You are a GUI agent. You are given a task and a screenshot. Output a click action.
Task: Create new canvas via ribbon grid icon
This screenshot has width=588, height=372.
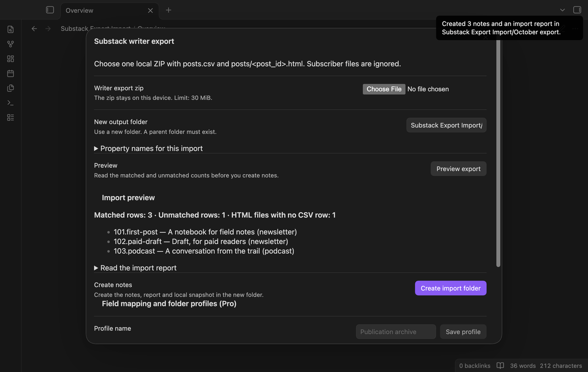click(10, 59)
